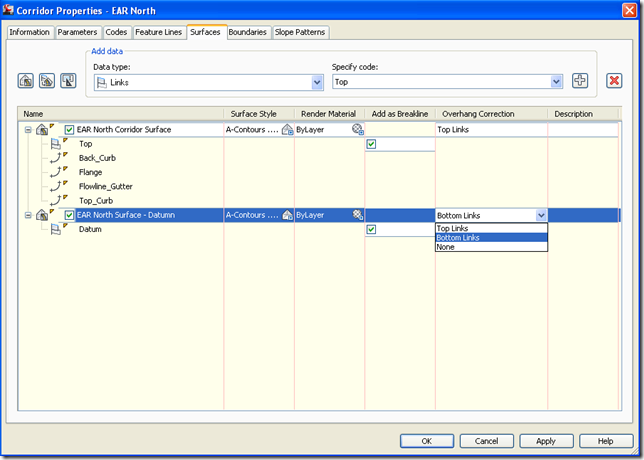
Task: Switch to the Feature Lines tab
Action: 159,32
